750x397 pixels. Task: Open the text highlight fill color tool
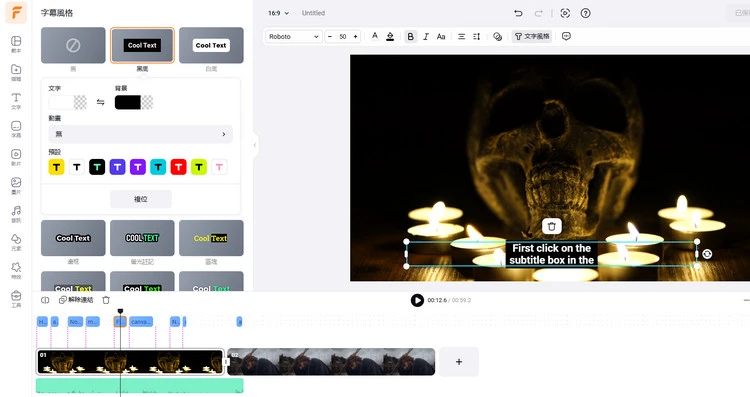coord(390,36)
